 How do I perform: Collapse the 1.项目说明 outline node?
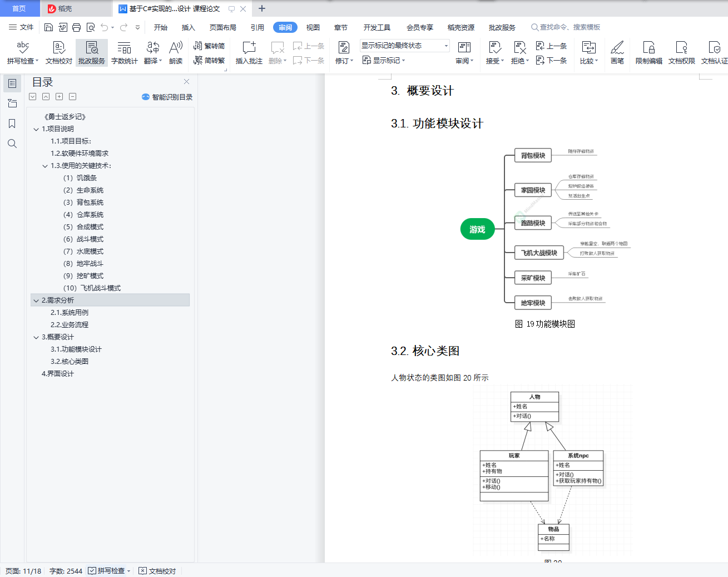point(36,129)
